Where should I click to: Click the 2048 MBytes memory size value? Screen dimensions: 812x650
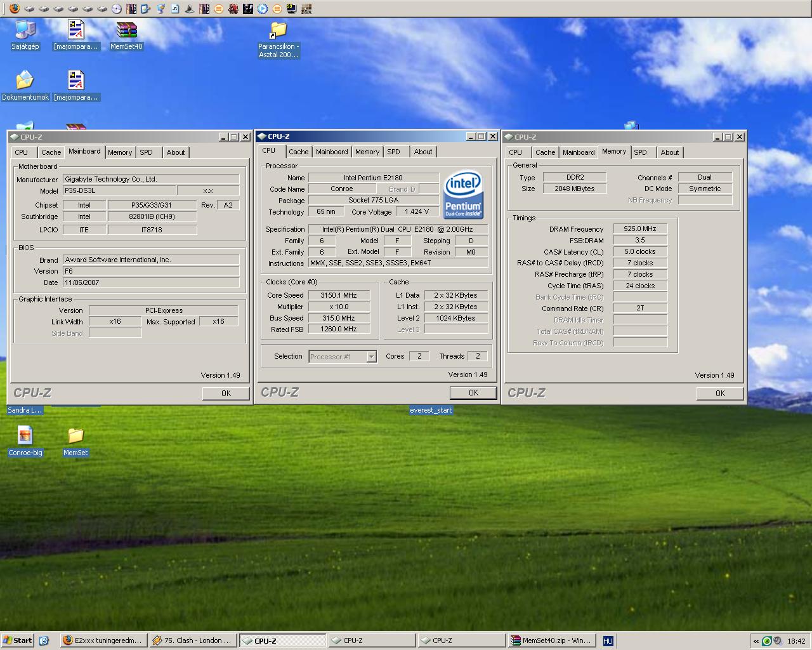[x=575, y=189]
